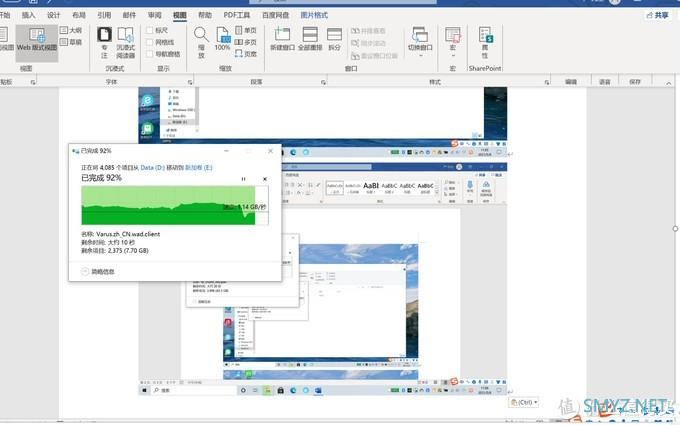
Task: Set zoom to 100%
Action: coord(222,39)
